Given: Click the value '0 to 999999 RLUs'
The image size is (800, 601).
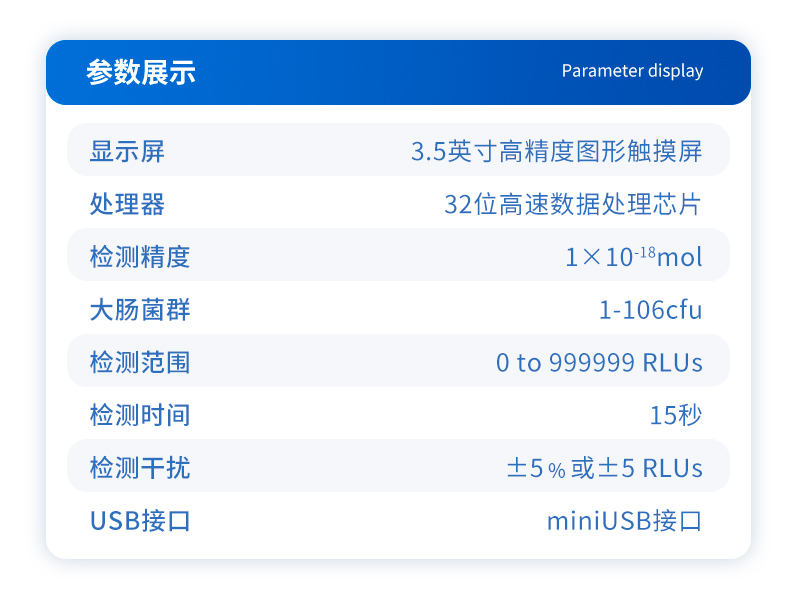Looking at the screenshot, I should tap(599, 363).
